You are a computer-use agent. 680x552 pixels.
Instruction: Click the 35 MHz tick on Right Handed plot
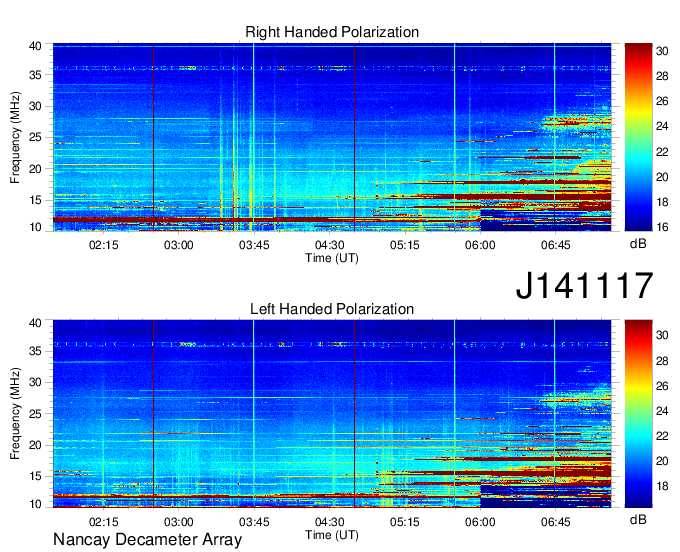coord(36,75)
